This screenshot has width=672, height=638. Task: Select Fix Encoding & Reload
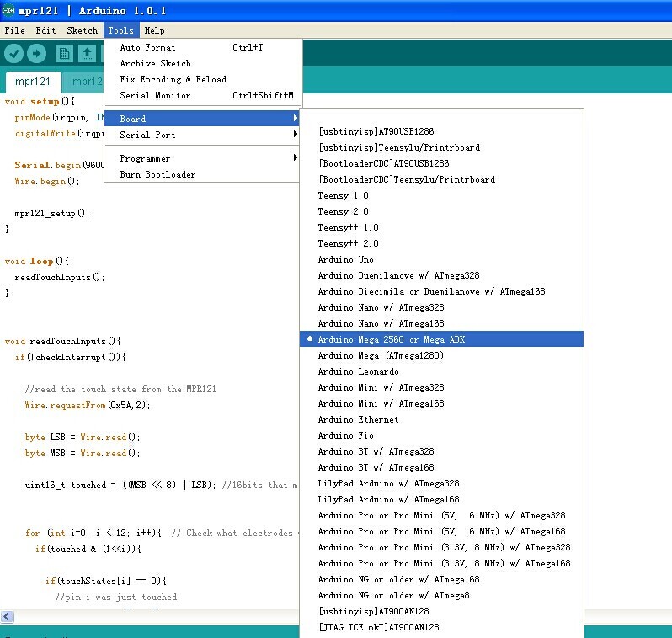pyautogui.click(x=203, y=79)
